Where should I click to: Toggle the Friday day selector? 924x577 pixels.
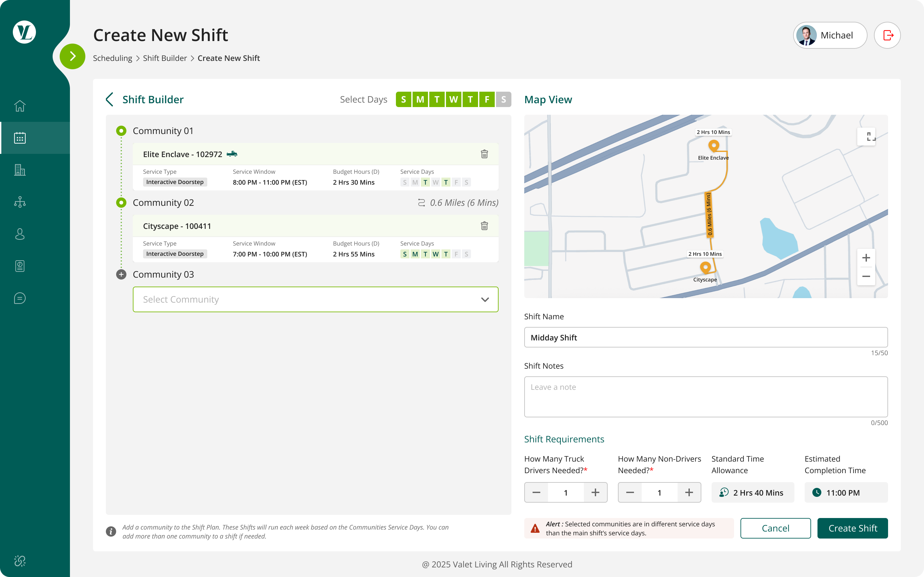pos(487,100)
